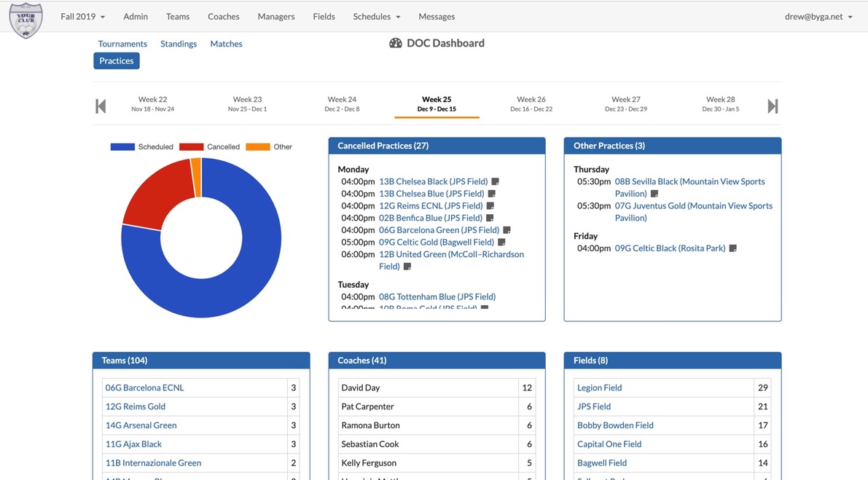Click the note icon beside 02B Benfica Blue
The image size is (868, 480).
point(488,217)
